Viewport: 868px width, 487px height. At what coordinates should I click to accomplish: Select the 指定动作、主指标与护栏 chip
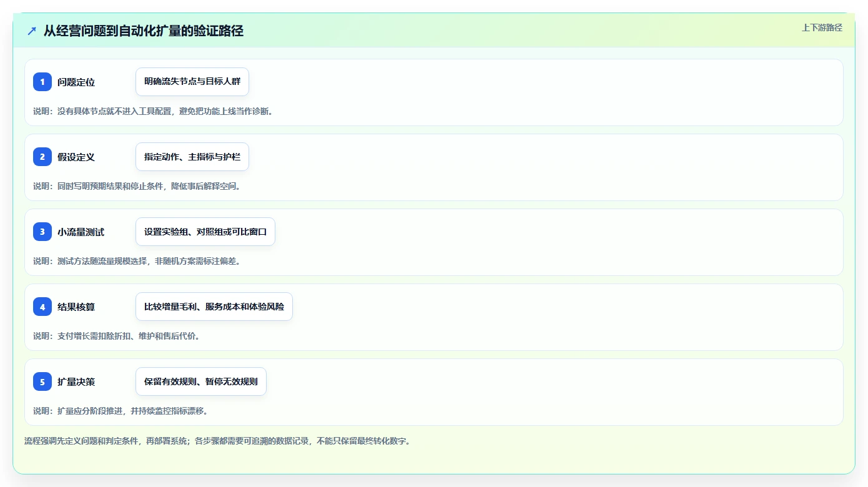pyautogui.click(x=192, y=157)
